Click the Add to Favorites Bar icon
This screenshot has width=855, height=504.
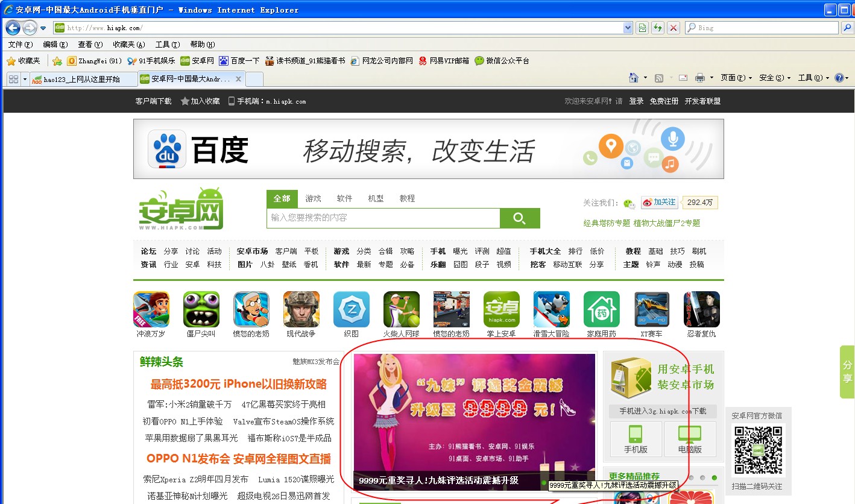(x=57, y=61)
